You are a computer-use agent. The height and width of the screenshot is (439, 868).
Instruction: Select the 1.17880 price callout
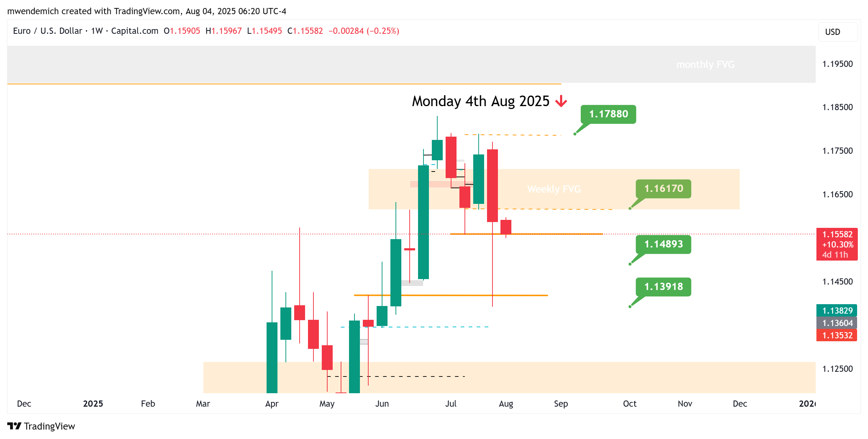(608, 114)
